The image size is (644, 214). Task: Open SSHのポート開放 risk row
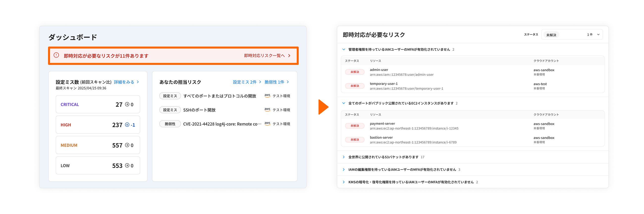coord(224,110)
